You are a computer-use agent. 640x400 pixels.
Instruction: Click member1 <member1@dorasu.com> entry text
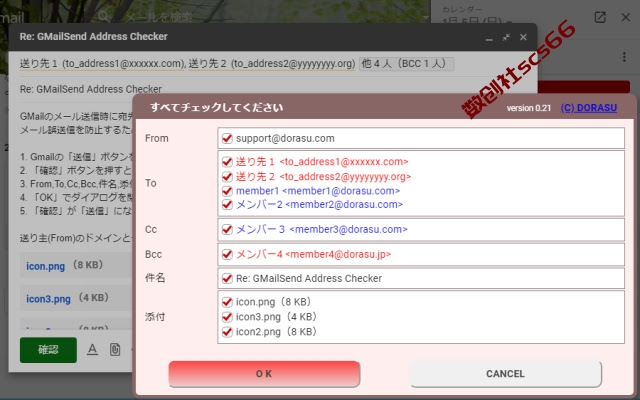click(318, 191)
